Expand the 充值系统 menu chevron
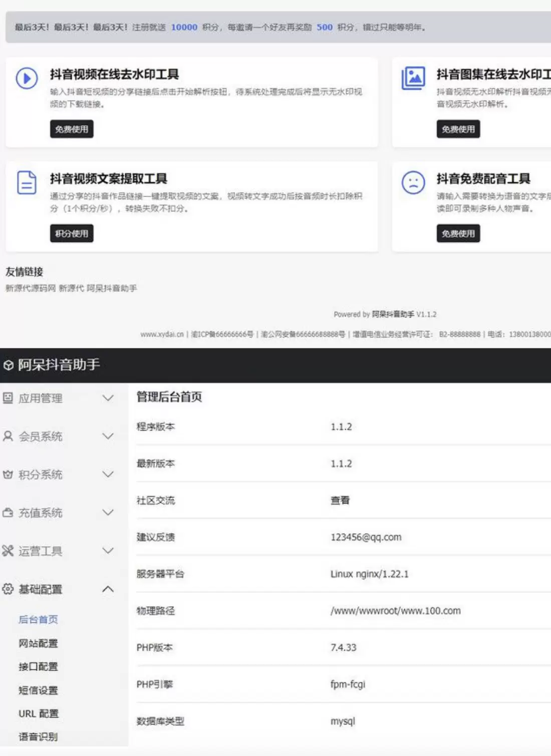The height and width of the screenshot is (756, 551). [108, 513]
